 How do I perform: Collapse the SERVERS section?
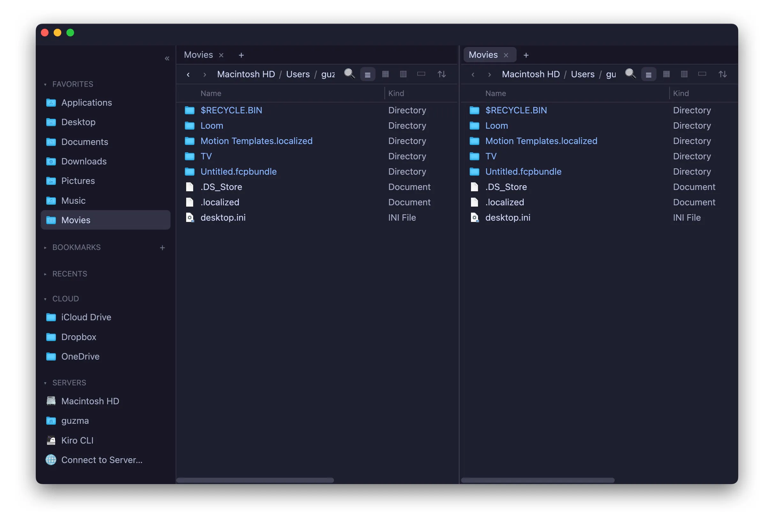pyautogui.click(x=45, y=383)
